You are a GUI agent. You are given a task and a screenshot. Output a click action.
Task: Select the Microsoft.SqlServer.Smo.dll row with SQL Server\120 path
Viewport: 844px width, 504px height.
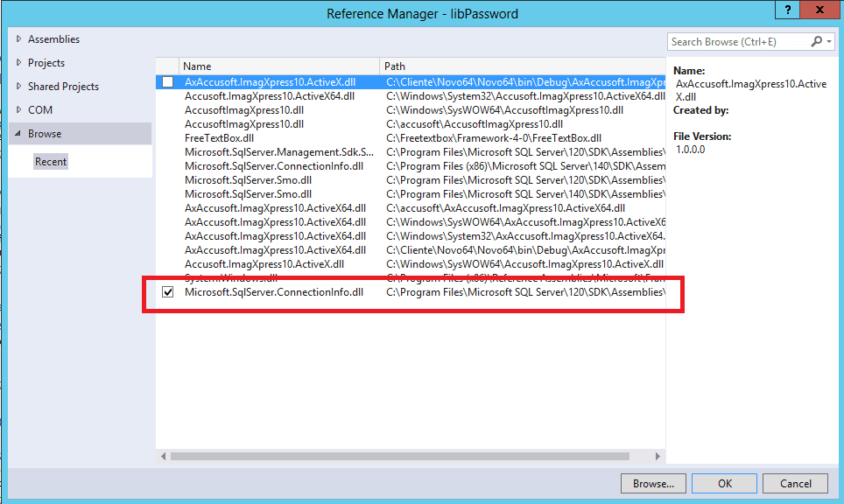coord(411,180)
